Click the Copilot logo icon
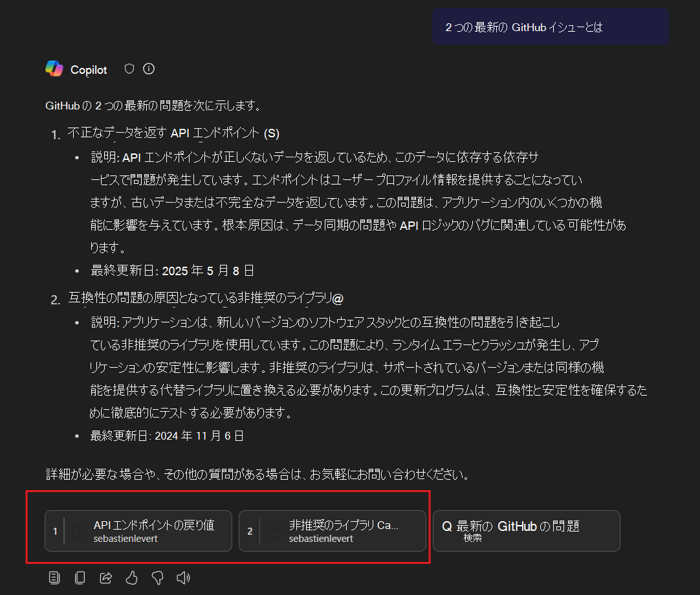 click(54, 69)
